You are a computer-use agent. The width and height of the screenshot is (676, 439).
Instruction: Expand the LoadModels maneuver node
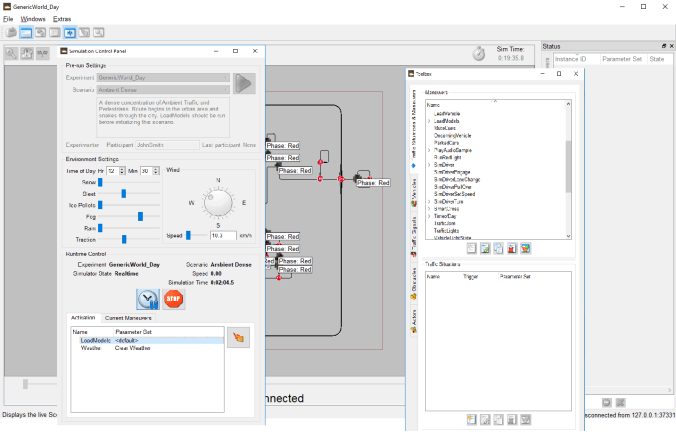point(429,121)
